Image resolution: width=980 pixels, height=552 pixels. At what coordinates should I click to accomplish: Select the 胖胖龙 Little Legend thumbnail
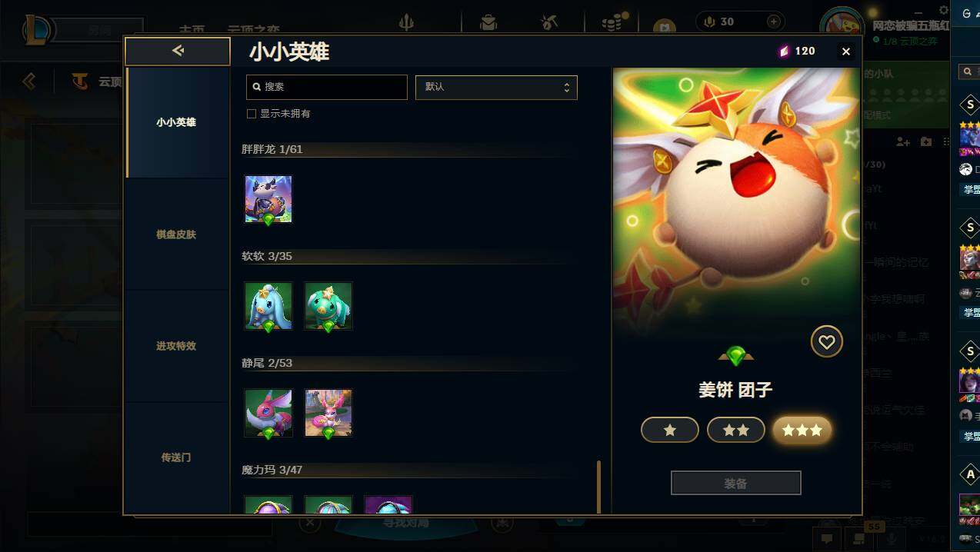[268, 199]
